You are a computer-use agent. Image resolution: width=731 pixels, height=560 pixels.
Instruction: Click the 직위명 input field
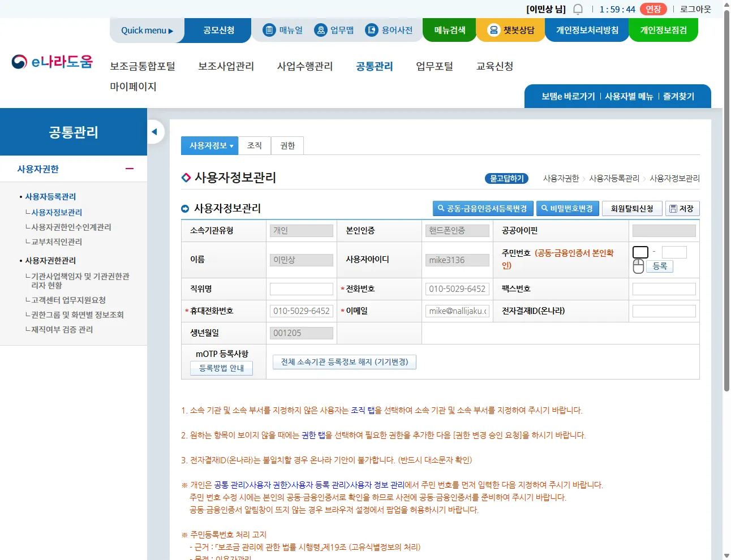302,289
